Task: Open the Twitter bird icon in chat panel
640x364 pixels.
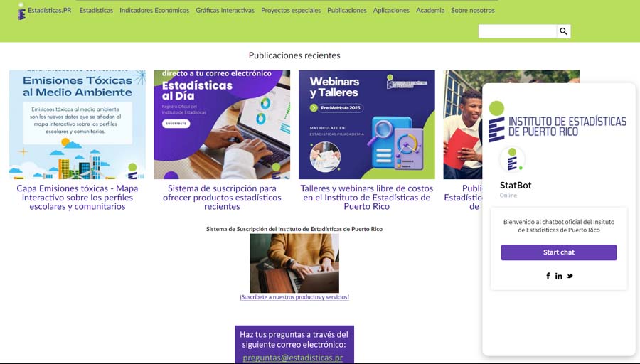Action: [570, 276]
